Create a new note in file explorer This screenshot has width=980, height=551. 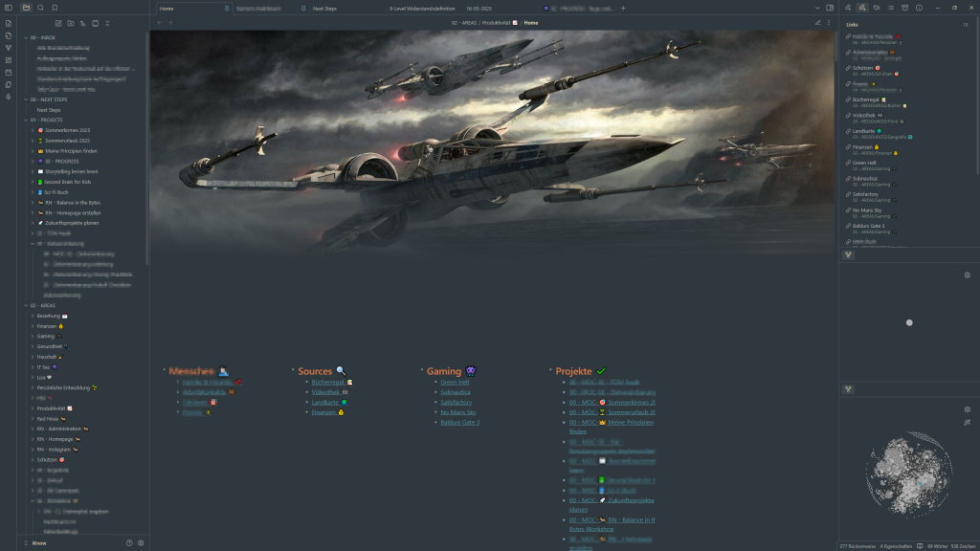pos(58,22)
